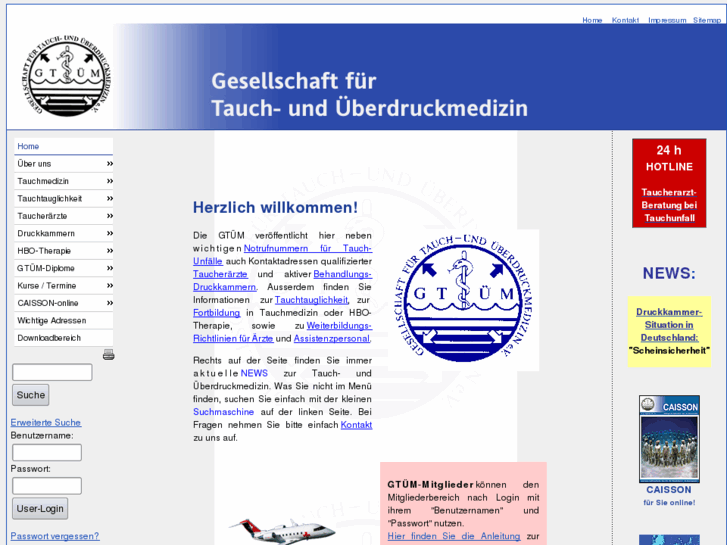Open the Impressum link
Image resolution: width=727 pixels, height=545 pixels.
coord(667,20)
